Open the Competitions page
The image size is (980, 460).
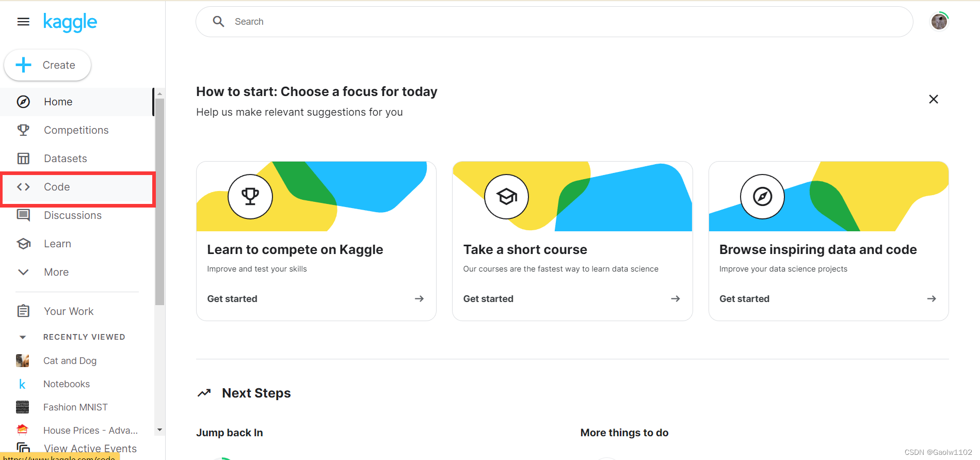[76, 130]
